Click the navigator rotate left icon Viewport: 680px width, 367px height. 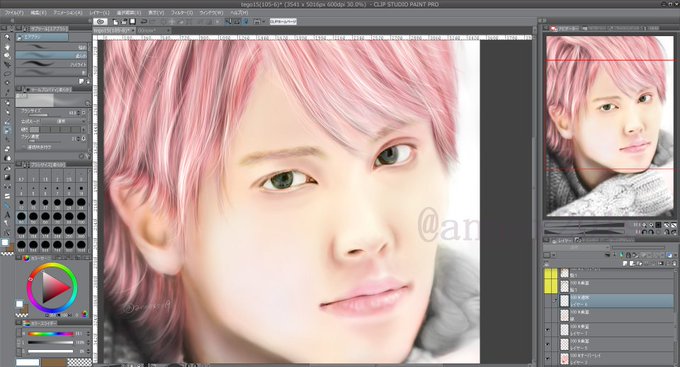point(644,232)
